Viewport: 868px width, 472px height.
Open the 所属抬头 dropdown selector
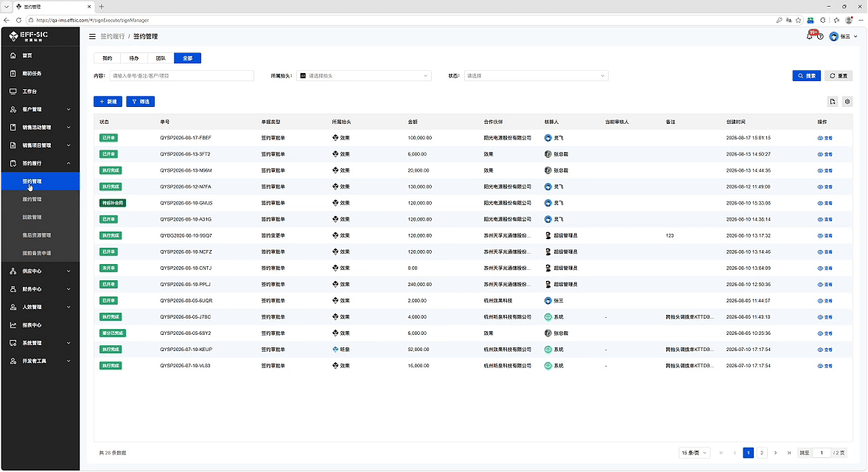(x=364, y=76)
